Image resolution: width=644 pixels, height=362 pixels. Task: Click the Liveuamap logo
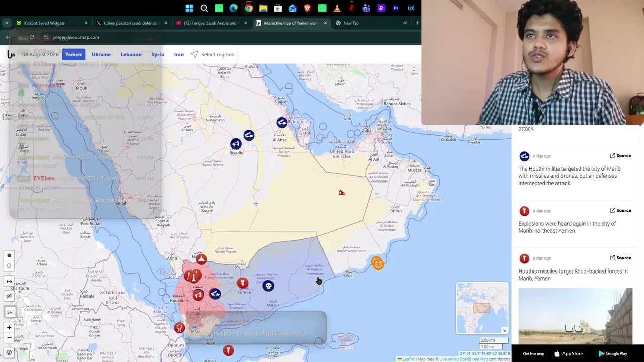11,54
